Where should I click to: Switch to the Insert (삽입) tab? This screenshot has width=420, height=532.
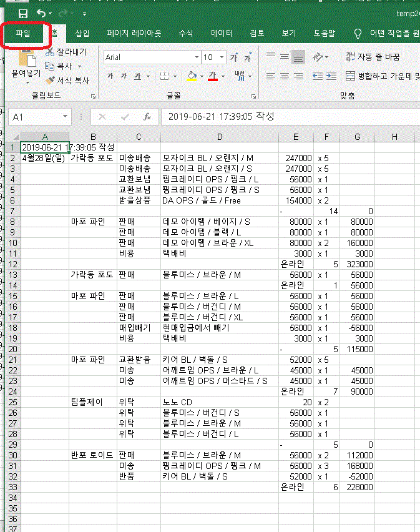click(82, 33)
